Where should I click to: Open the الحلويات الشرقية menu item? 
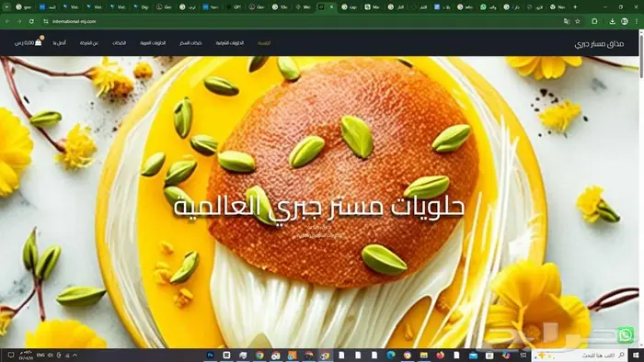[x=230, y=42]
